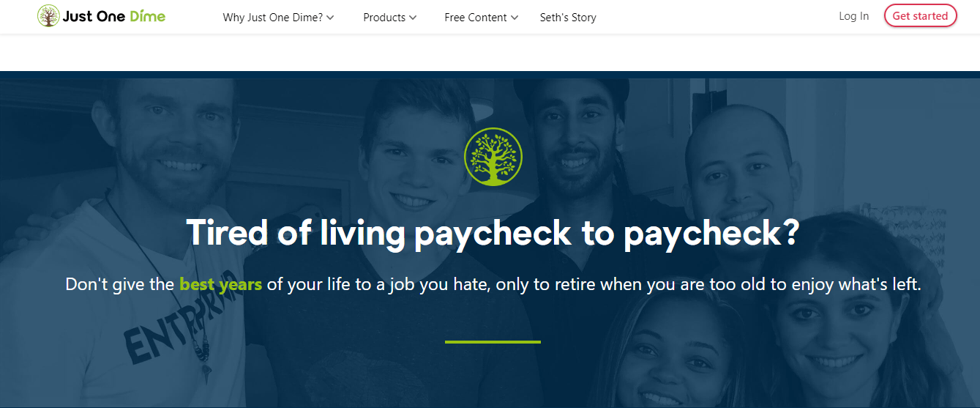Expand the chevron next to Products
The height and width of the screenshot is (408, 980).
coord(413,18)
